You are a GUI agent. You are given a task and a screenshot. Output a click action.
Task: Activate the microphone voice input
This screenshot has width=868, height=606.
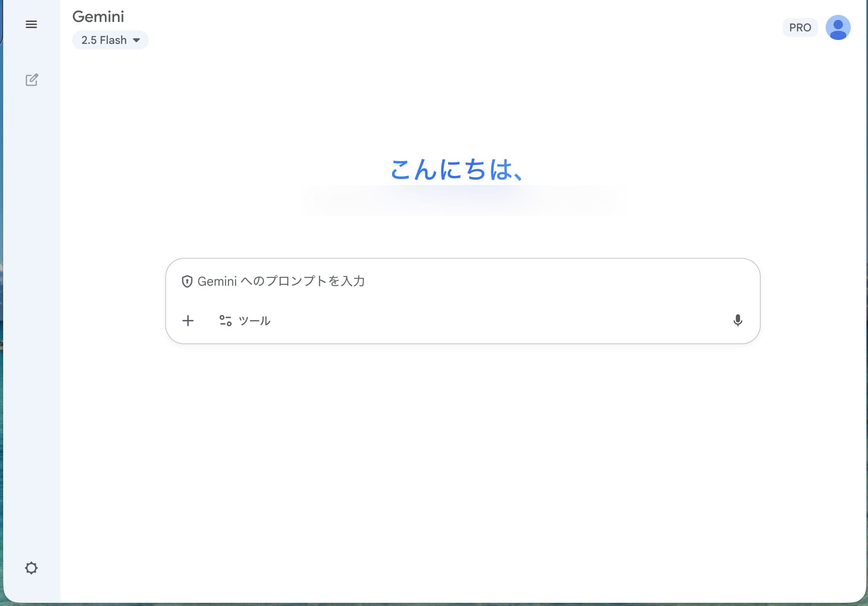(x=738, y=320)
